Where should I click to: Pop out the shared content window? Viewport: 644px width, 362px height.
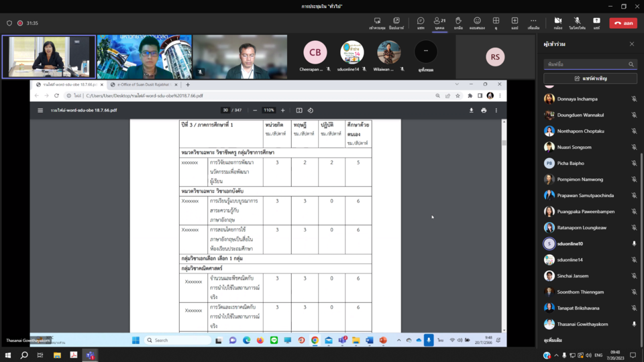396,22
